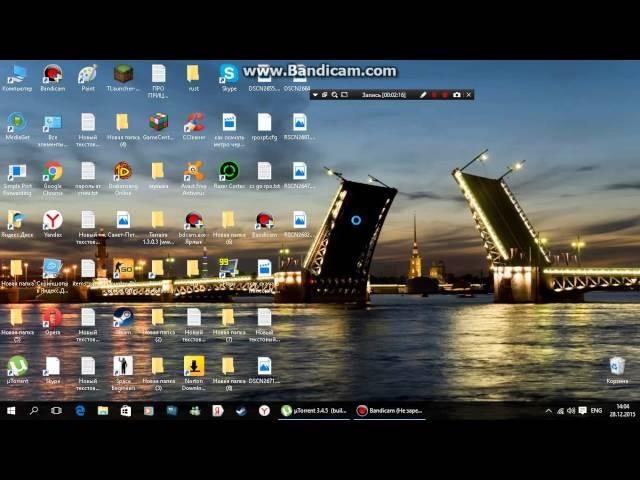Enable the pencil drawing tool in Bandicam toolbar
This screenshot has height=480, width=640.
[423, 95]
